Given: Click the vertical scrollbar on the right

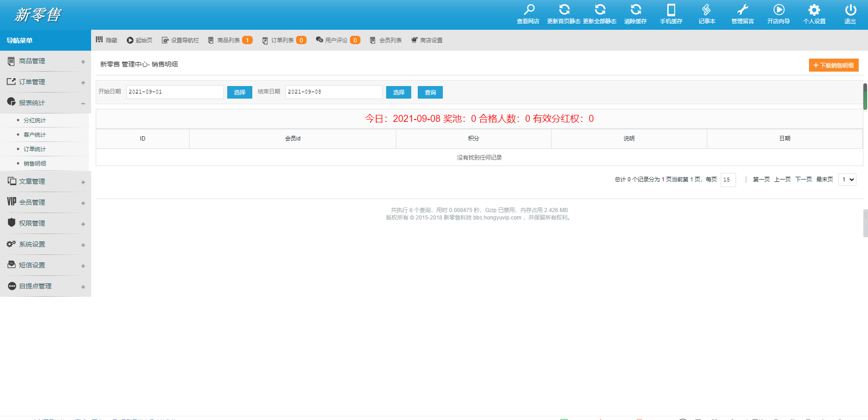Looking at the screenshot, I should click(x=865, y=97).
